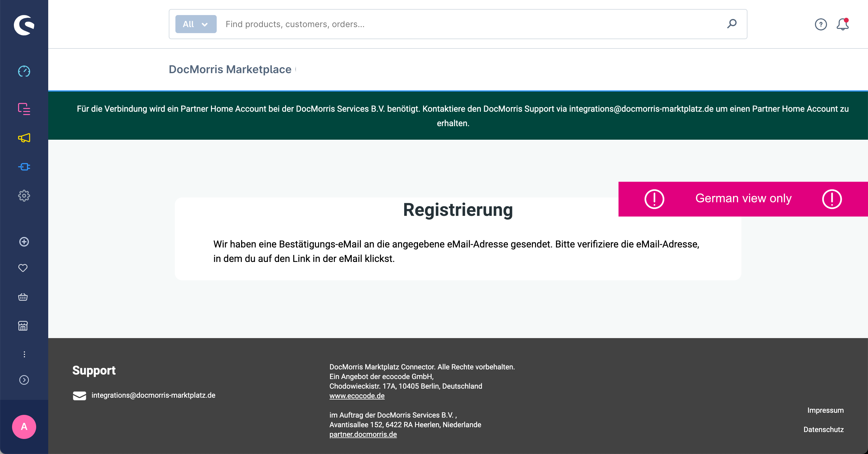This screenshot has width=868, height=454.
Task: Click the Support footer heading
Action: [94, 371]
